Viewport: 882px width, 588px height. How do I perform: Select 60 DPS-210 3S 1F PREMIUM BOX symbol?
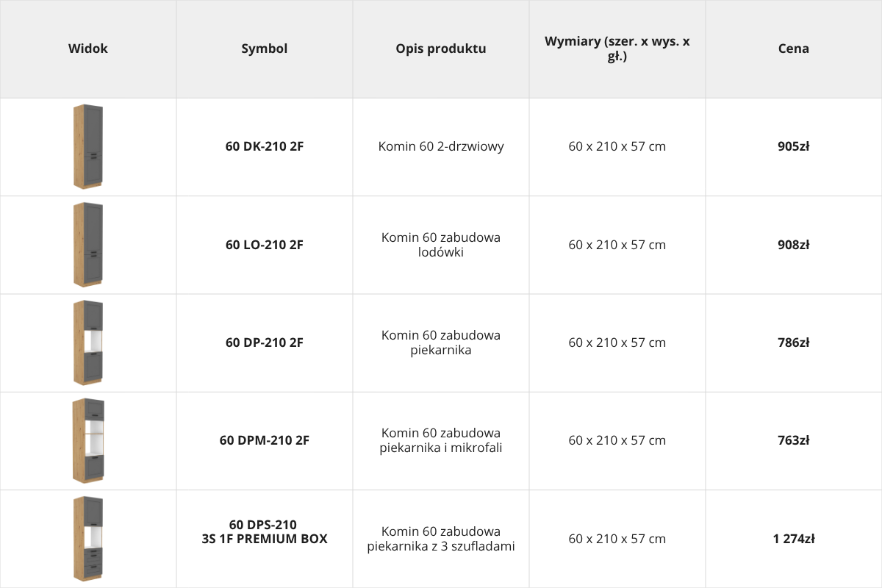point(265,531)
